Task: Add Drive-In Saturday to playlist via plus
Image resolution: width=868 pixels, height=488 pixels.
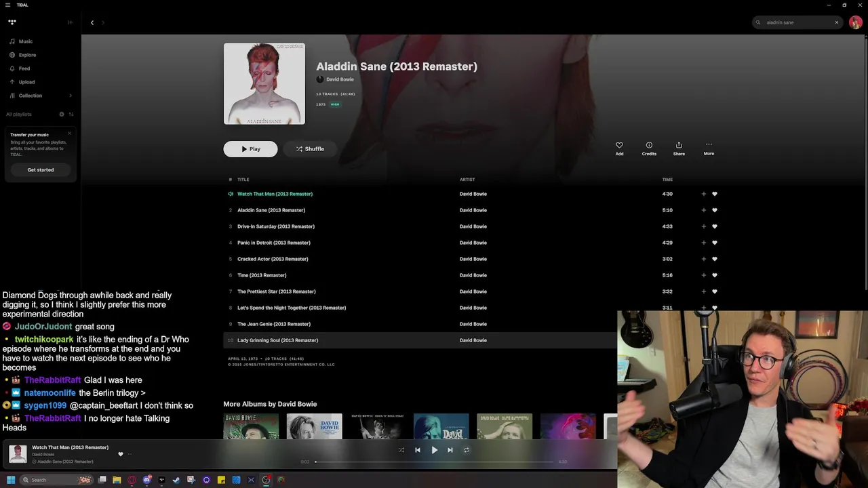Action: pos(703,226)
